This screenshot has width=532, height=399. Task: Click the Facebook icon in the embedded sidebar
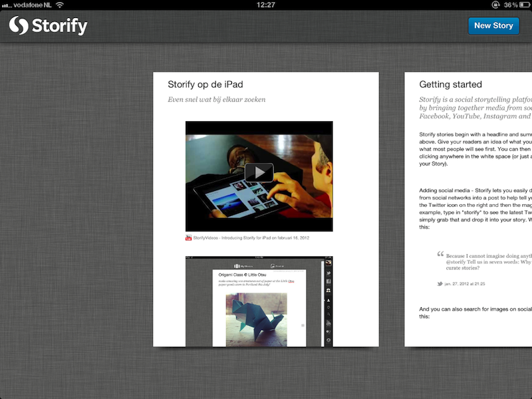[x=327, y=281]
